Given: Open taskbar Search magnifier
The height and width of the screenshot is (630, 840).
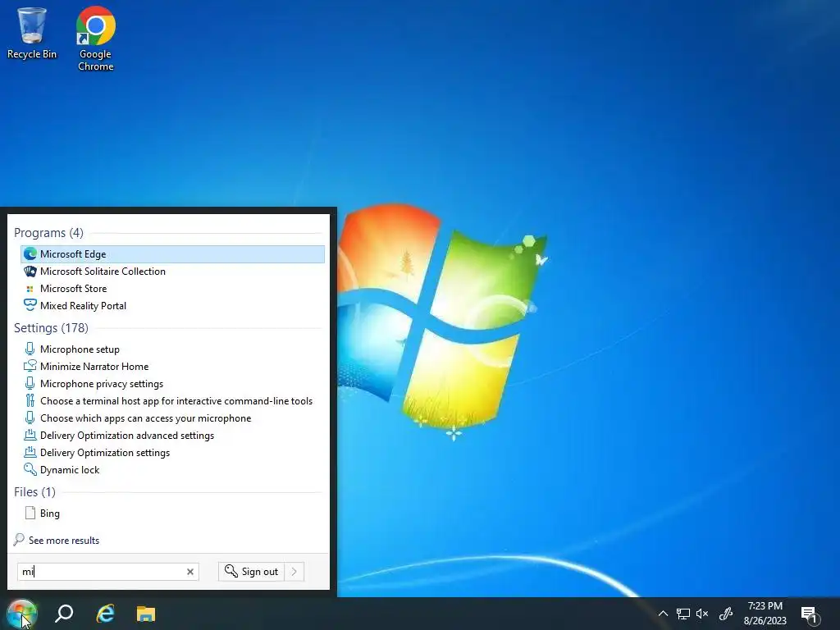Looking at the screenshot, I should [x=64, y=614].
